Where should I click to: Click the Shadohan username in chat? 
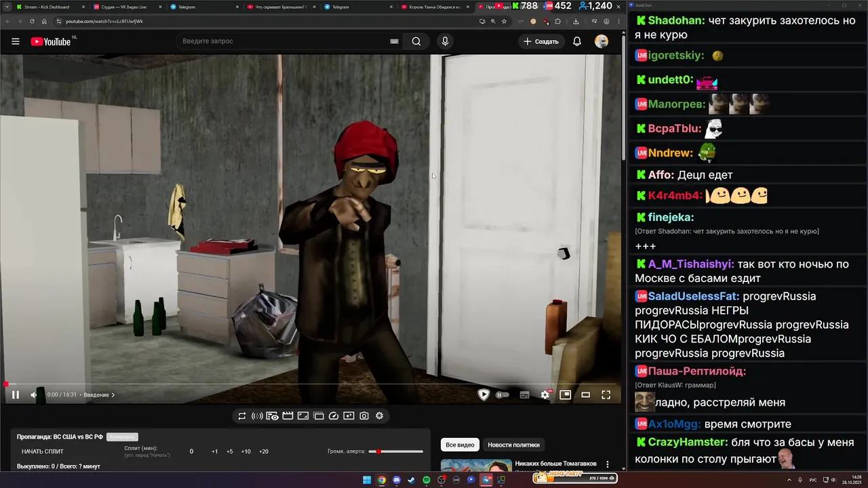(676, 20)
